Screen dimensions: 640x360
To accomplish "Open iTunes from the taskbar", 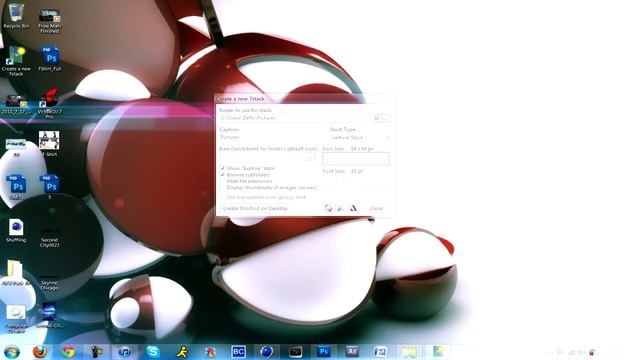I will [x=125, y=351].
